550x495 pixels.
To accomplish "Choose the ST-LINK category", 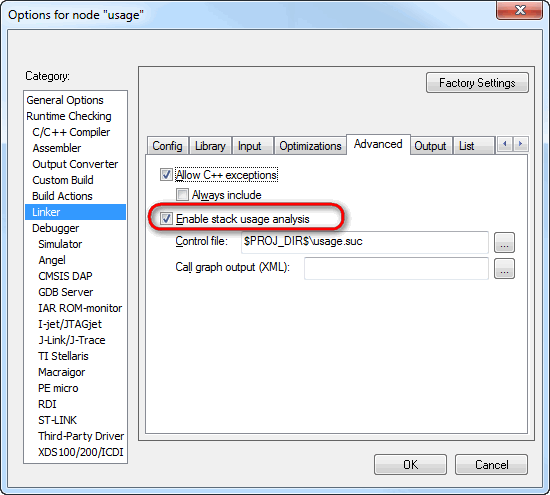I will coord(58,420).
